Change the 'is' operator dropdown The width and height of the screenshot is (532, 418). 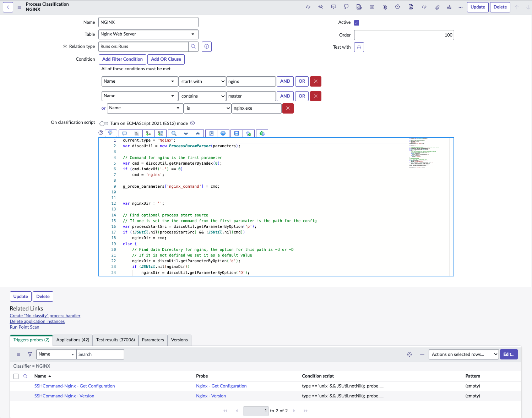[207, 108]
